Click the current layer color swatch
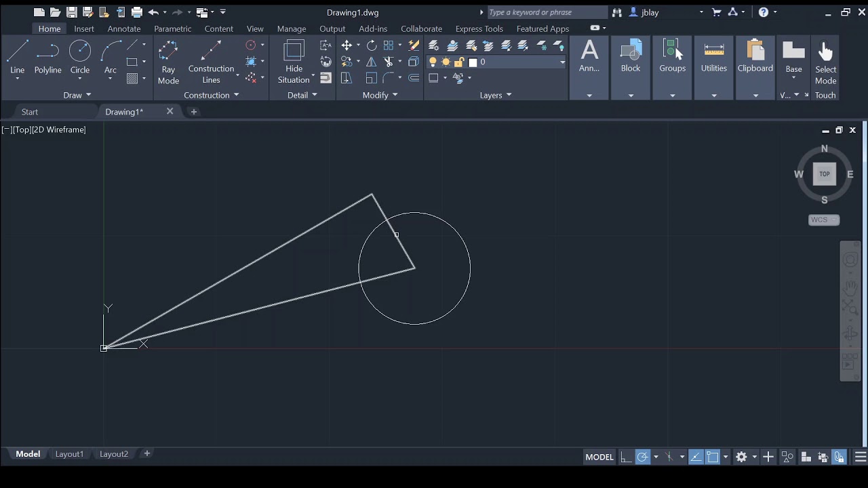The height and width of the screenshot is (488, 868). [x=473, y=62]
